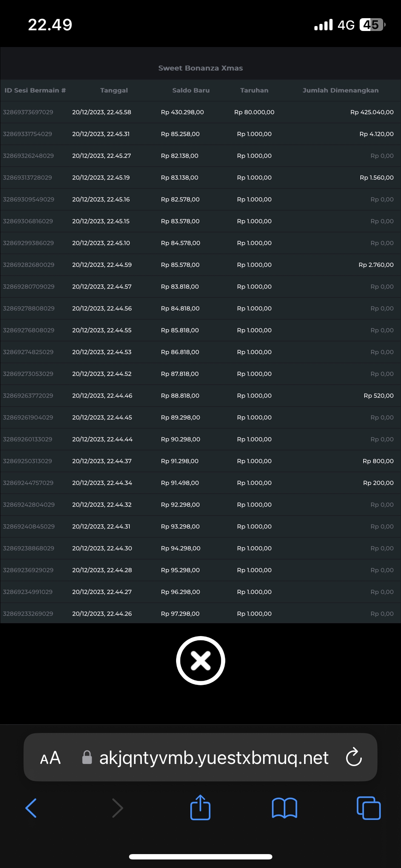Open the Safari share sheet
Viewport: 401px width, 868px height.
coord(200,807)
